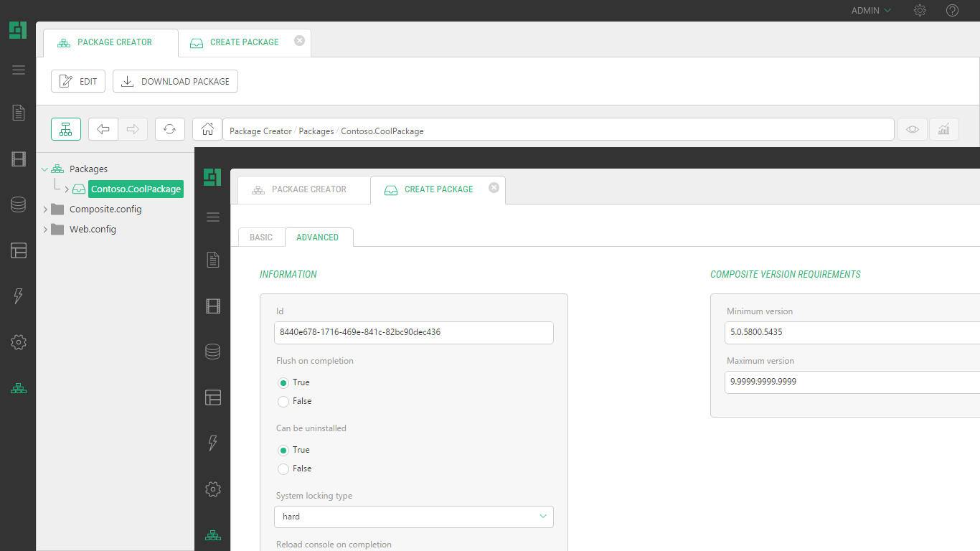Switch to the outer Create Package tab
Screen dimensions: 980x551
tap(244, 42)
